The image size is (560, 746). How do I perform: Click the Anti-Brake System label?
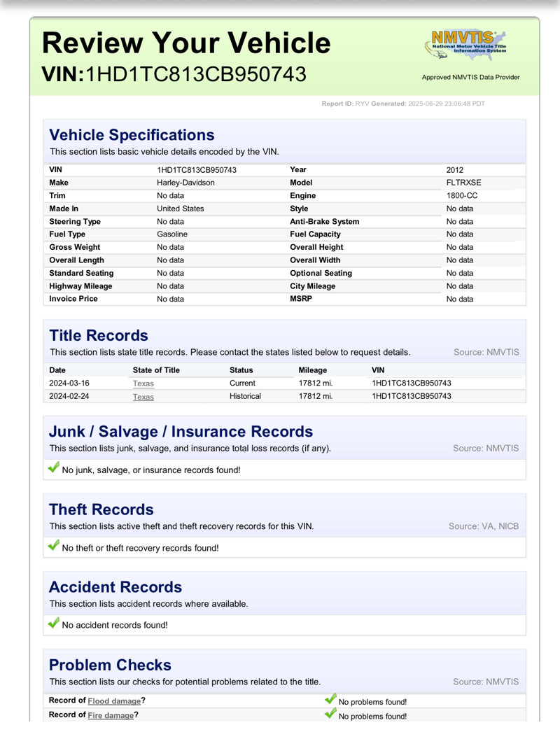(x=325, y=221)
